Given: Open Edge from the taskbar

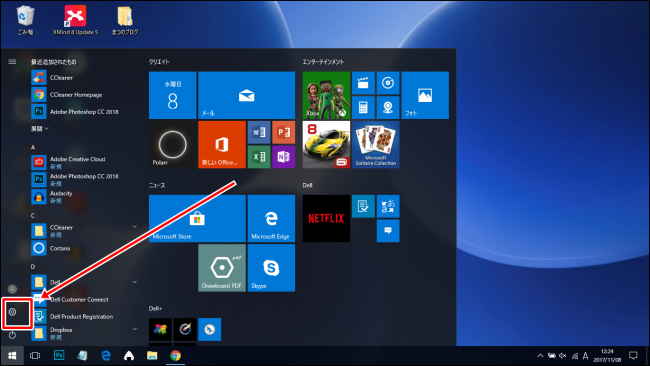Looking at the screenshot, I should (x=106, y=356).
